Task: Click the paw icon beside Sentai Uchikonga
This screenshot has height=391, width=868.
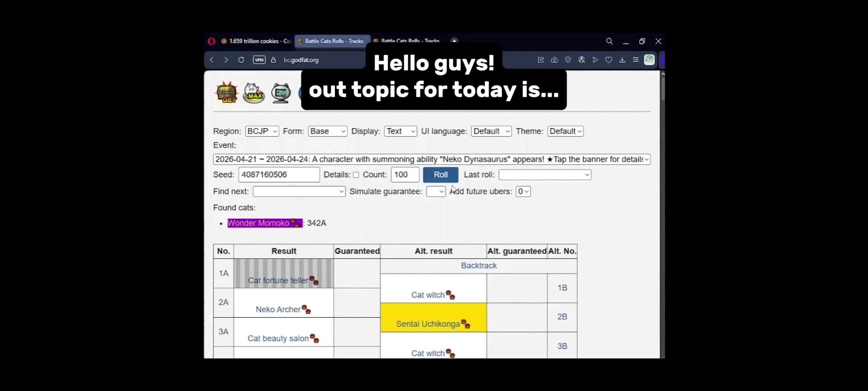Action: coord(466,324)
